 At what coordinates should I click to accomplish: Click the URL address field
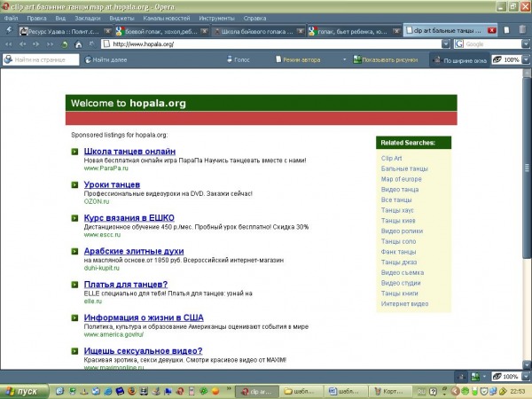tap(266, 43)
